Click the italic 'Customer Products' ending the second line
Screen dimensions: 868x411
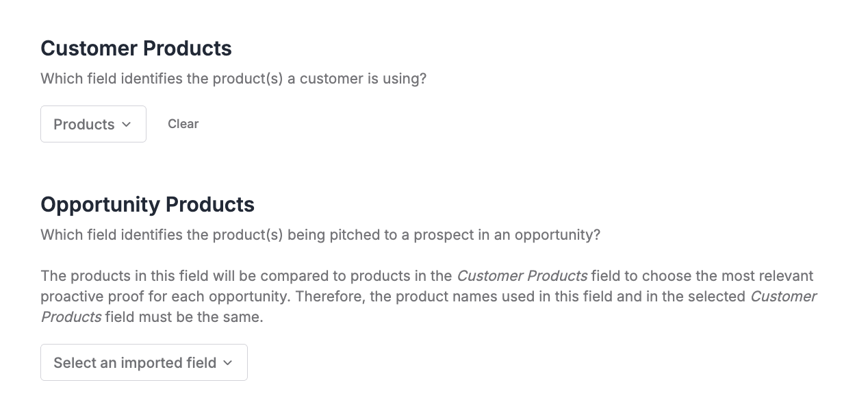783,297
